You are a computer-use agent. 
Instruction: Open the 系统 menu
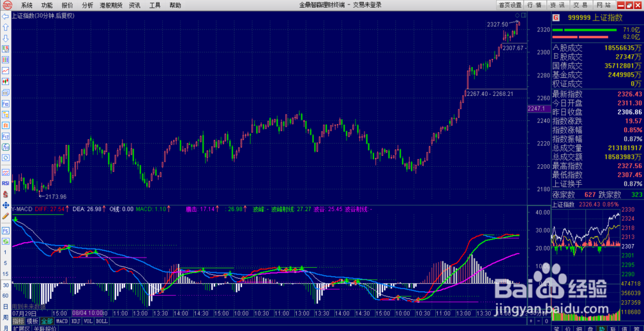tap(26, 5)
